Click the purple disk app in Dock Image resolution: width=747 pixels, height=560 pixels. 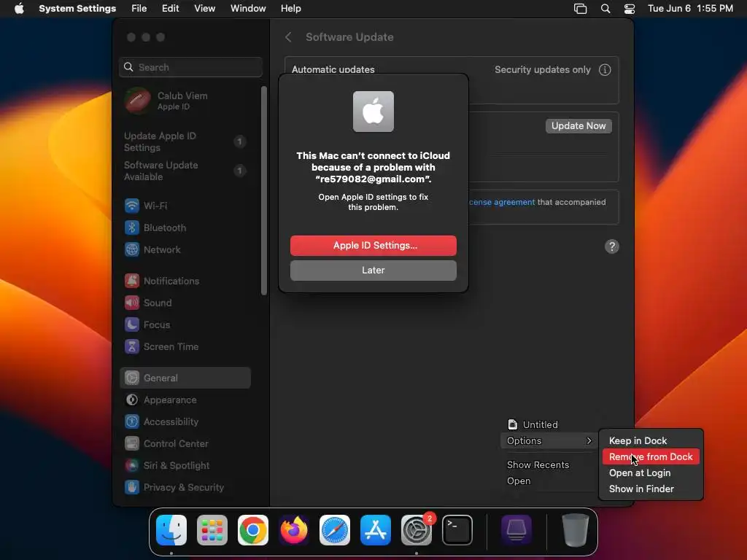coord(516,530)
